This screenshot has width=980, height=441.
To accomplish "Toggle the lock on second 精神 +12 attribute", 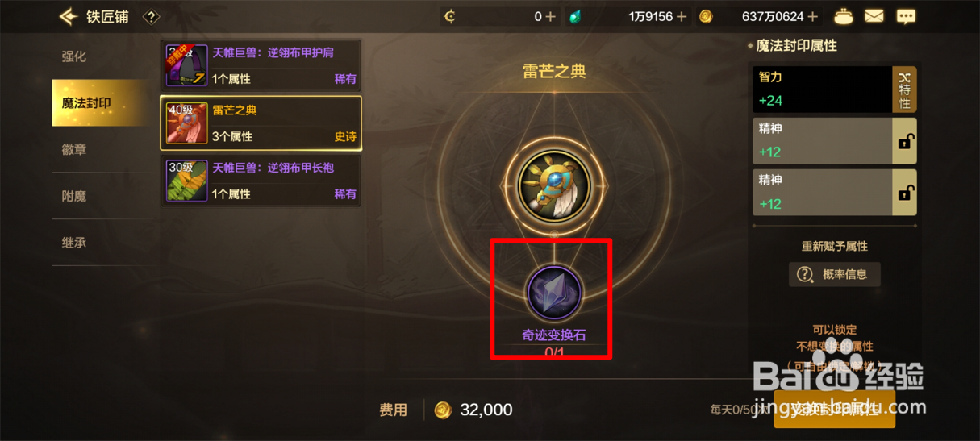I will (904, 193).
